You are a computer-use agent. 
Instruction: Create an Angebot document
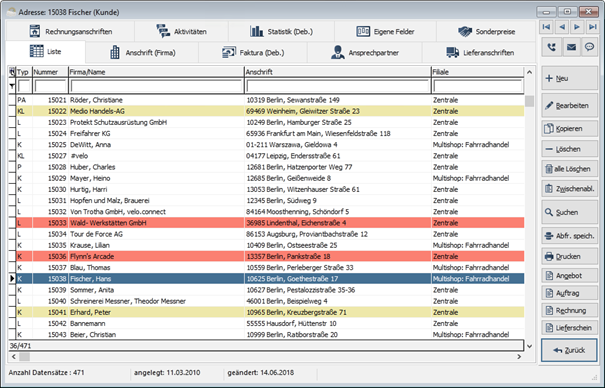click(570, 275)
